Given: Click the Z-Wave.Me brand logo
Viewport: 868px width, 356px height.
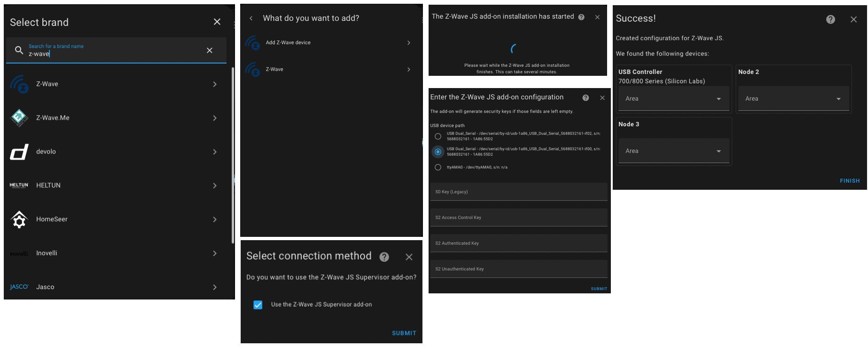Looking at the screenshot, I should (x=19, y=118).
